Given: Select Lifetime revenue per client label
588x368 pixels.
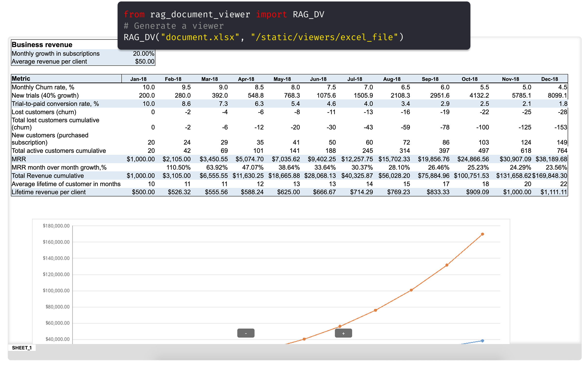Looking at the screenshot, I should pos(49,192).
